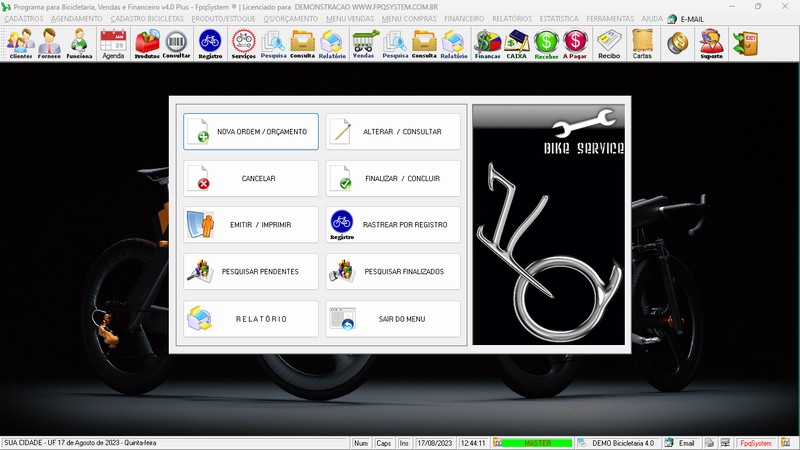Click the Pesquisa icon next to Serviços
The height and width of the screenshot is (450, 800).
pyautogui.click(x=273, y=44)
